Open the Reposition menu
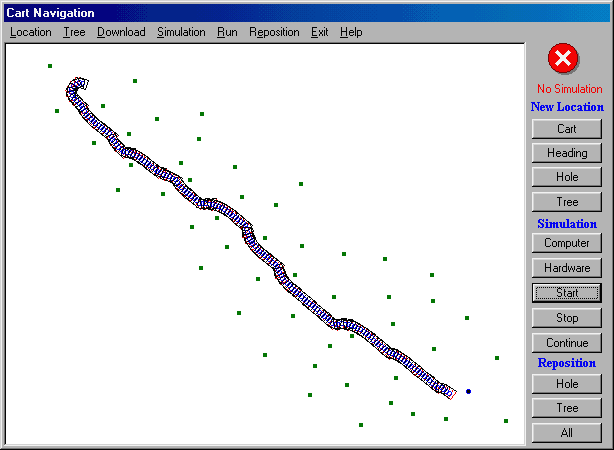Image resolution: width=614 pixels, height=450 pixels. click(x=274, y=32)
